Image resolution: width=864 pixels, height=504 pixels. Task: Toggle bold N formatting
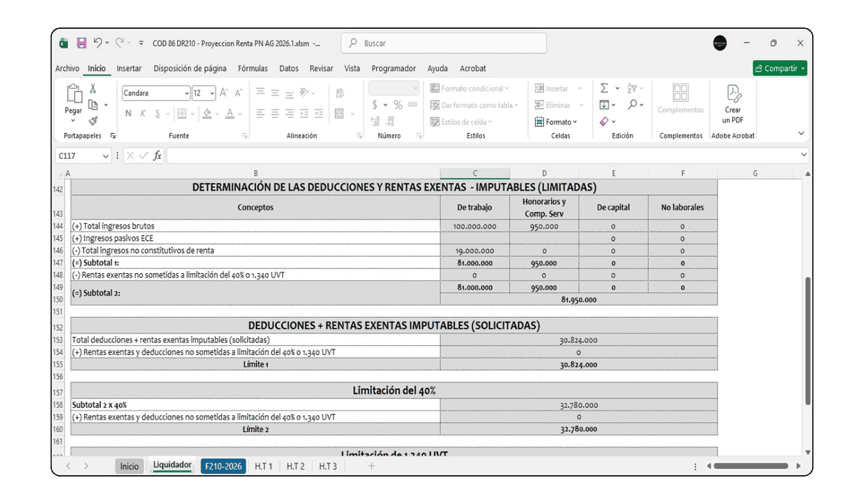point(129,114)
